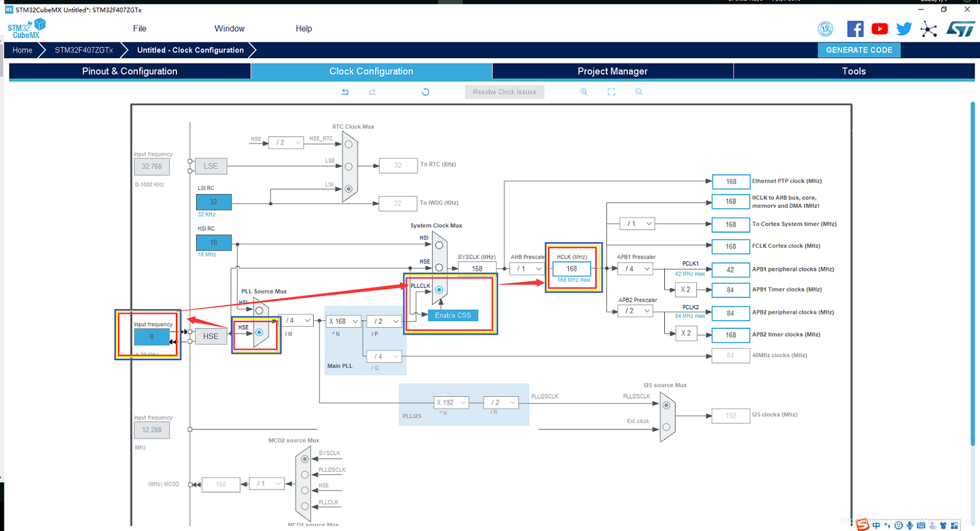
Task: Switch to Tools tab
Action: click(854, 71)
